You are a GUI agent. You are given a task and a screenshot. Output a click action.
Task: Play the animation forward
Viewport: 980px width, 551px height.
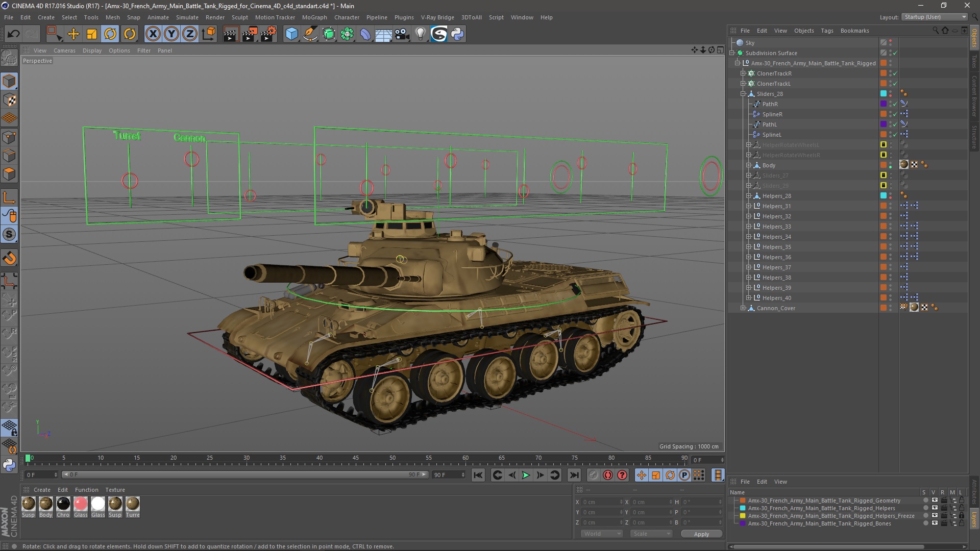[526, 475]
